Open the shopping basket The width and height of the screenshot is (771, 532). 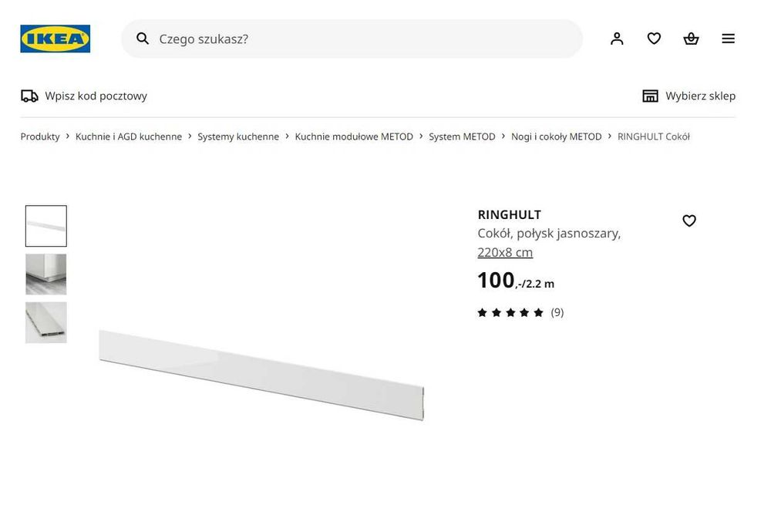[691, 39]
